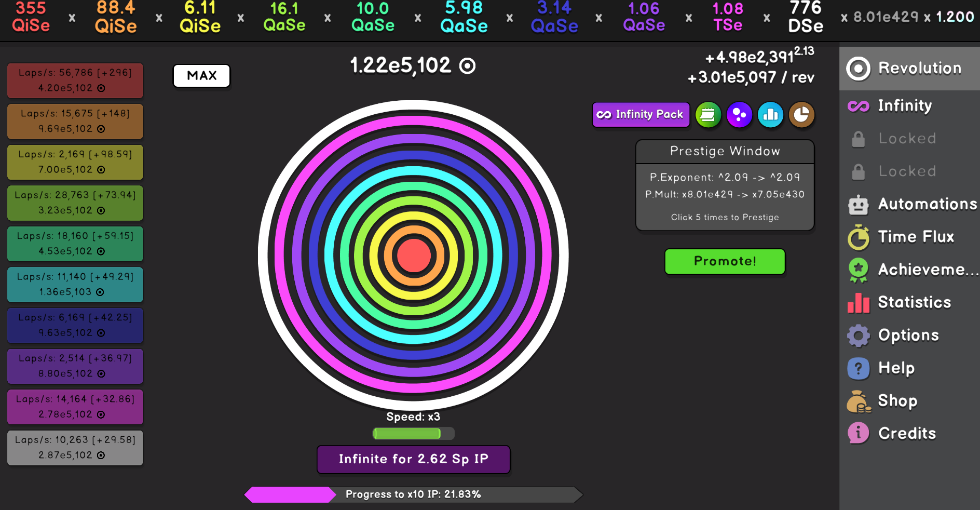Open Automations via the robot icon
The height and width of the screenshot is (510, 980).
click(859, 205)
